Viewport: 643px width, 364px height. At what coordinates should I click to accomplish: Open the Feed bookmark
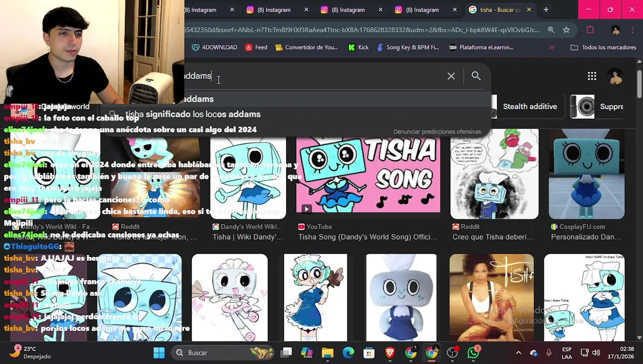[x=256, y=47]
